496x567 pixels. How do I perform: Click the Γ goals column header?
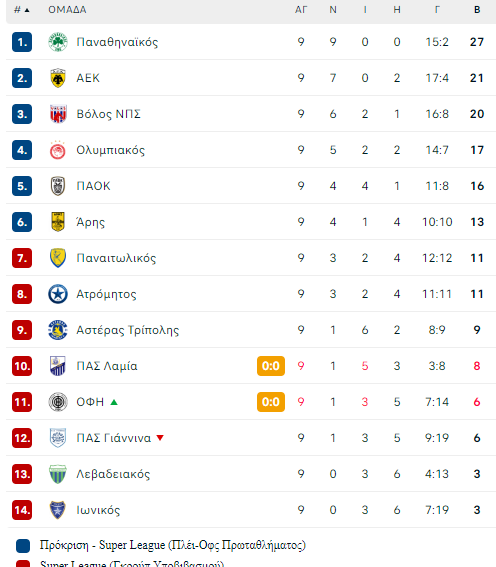point(437,10)
